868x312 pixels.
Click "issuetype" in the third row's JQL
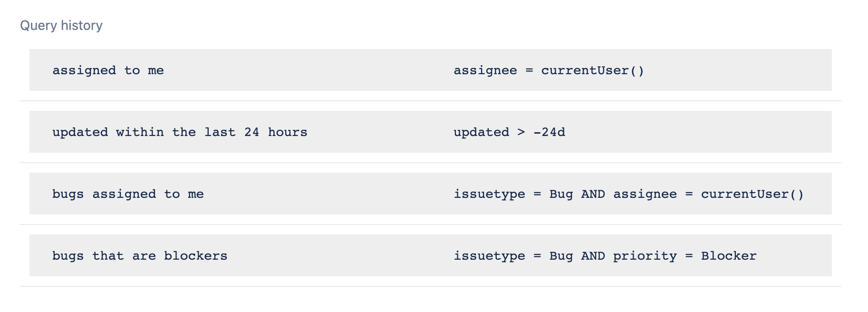point(489,194)
